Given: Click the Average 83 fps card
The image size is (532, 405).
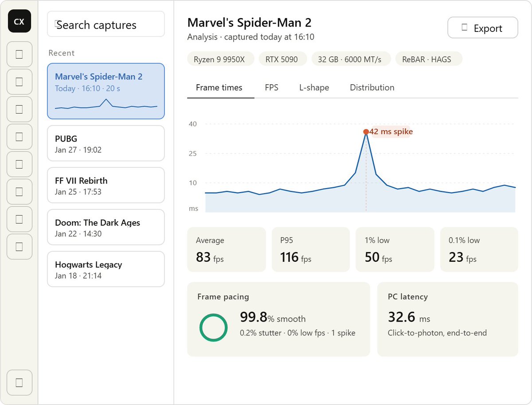Looking at the screenshot, I should (x=227, y=250).
